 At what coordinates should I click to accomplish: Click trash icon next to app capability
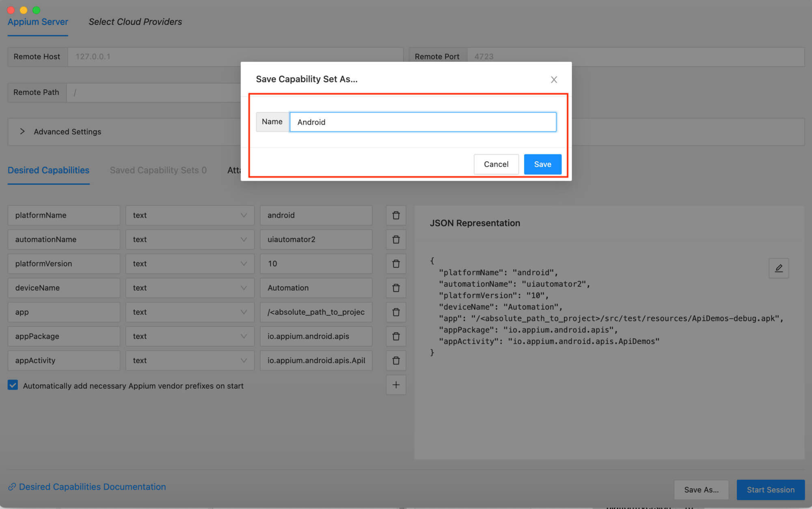(396, 312)
